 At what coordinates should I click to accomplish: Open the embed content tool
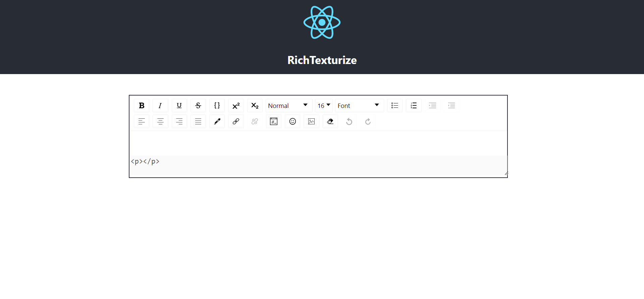(x=274, y=121)
